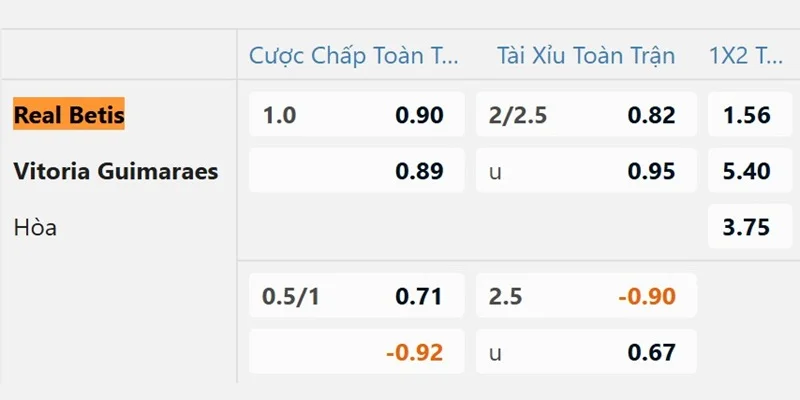Open the 1X2 column header
The width and height of the screenshot is (800, 400).
tap(746, 55)
